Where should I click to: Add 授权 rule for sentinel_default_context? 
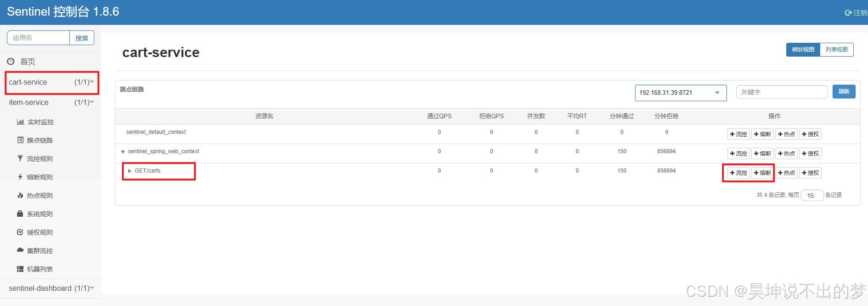click(810, 134)
